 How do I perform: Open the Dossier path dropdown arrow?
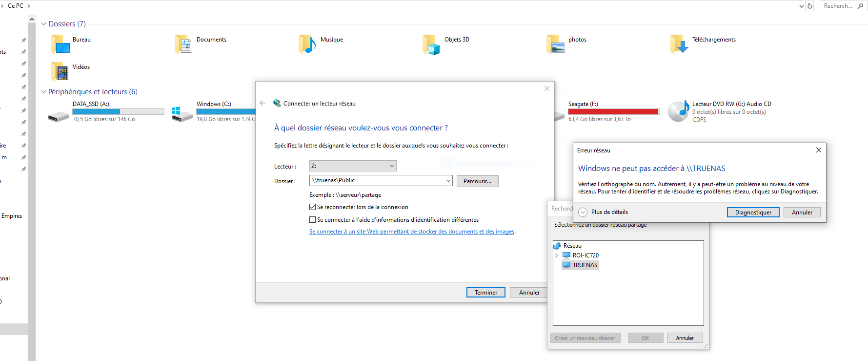pyautogui.click(x=448, y=181)
